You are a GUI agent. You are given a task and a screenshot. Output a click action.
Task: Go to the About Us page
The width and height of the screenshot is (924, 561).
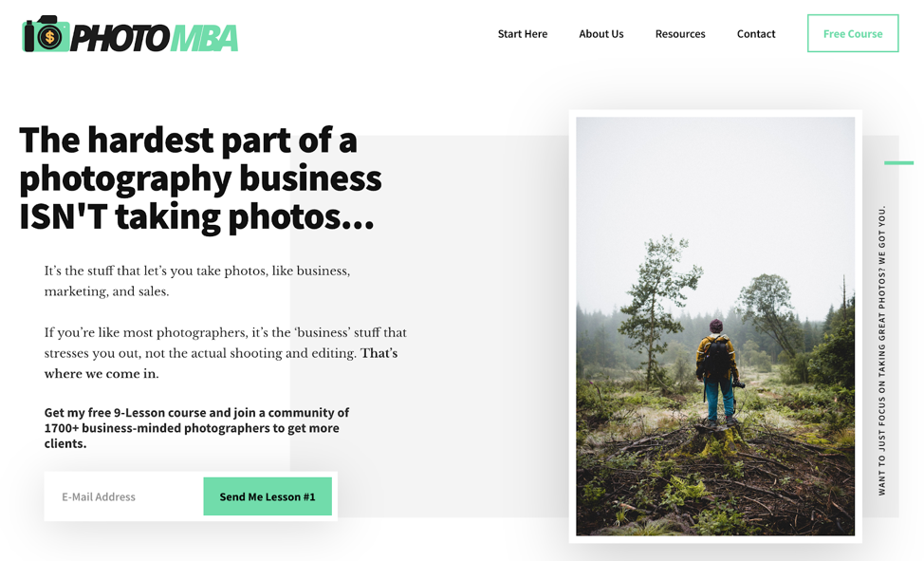coord(601,33)
